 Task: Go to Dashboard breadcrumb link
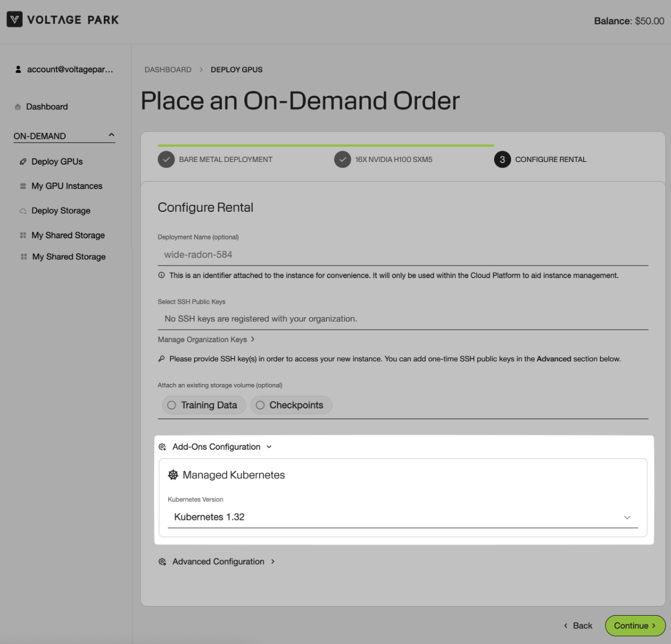(168, 70)
